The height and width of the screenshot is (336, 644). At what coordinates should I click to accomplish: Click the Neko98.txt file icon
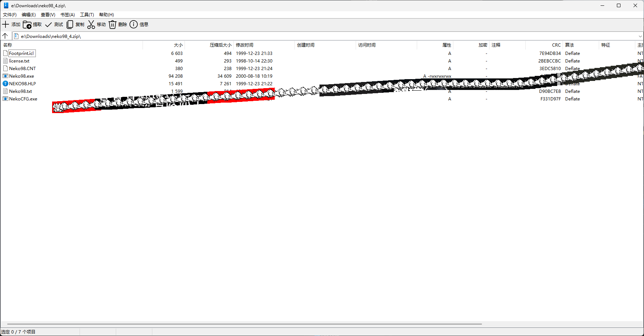click(5, 91)
